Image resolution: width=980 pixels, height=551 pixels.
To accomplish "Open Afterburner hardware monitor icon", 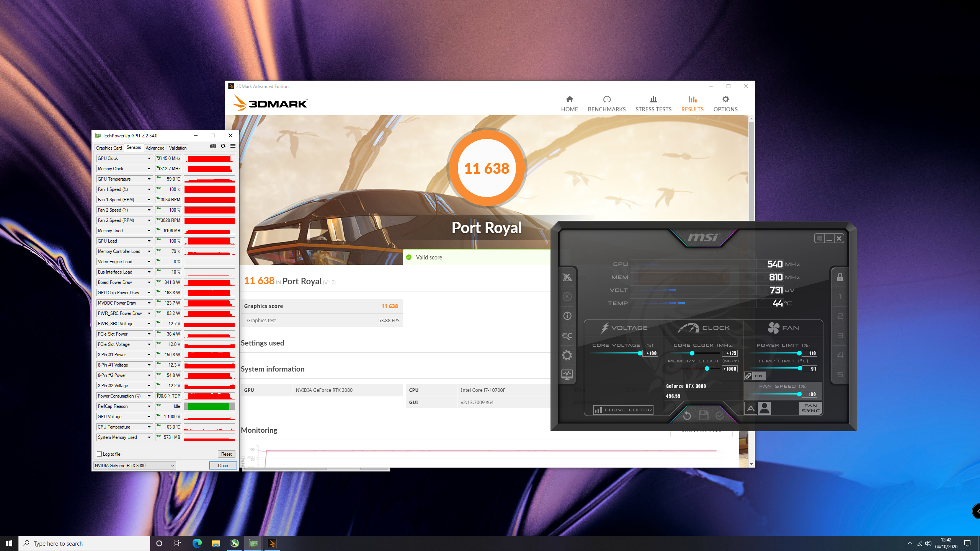I will [567, 374].
